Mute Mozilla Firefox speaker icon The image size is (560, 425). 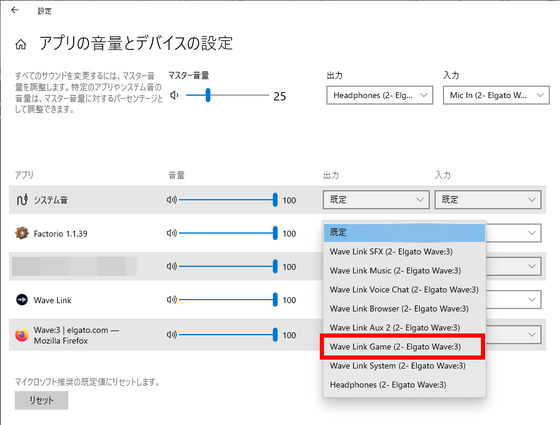tap(171, 335)
